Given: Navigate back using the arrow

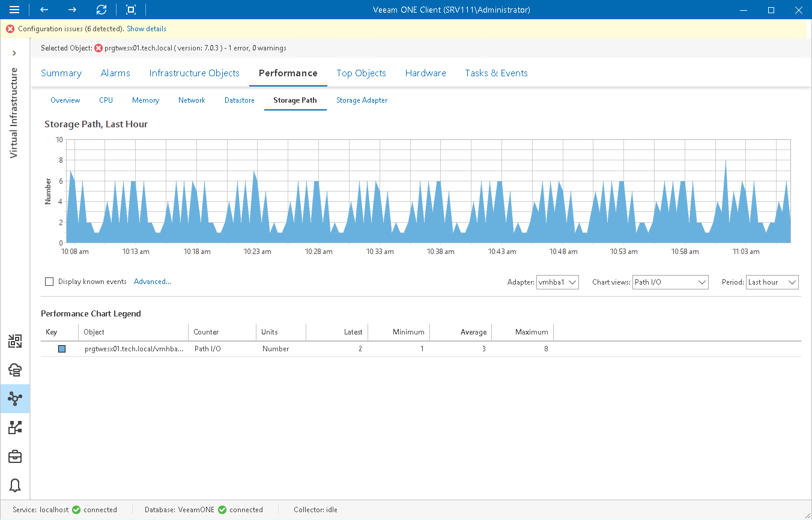Looking at the screenshot, I should (x=43, y=10).
